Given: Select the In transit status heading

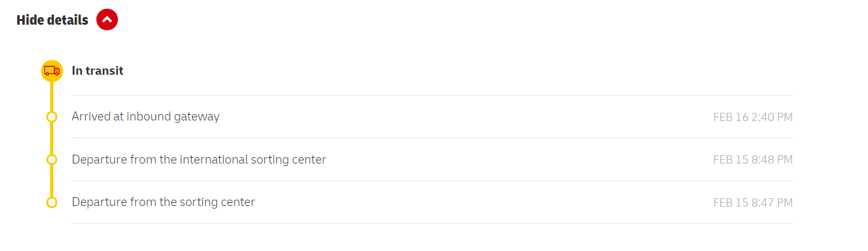Looking at the screenshot, I should [x=98, y=71].
